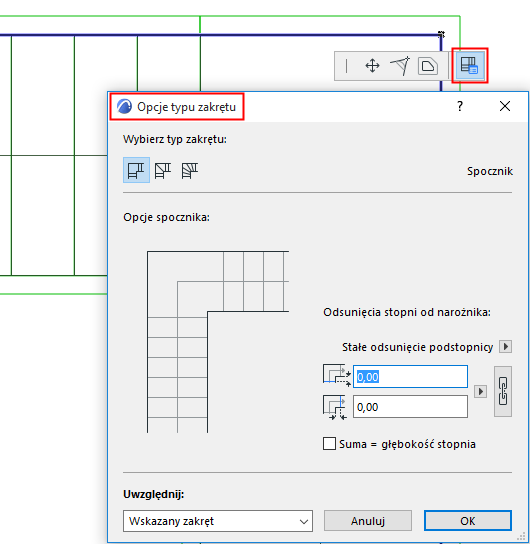Click the Wybierz typ zakrętu label
This screenshot has height=544, width=530.
point(175,139)
